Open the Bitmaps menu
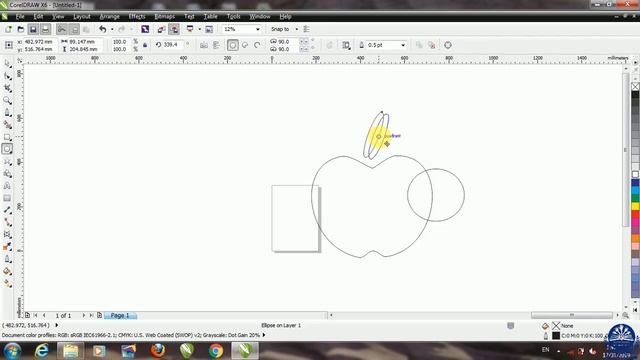This screenshot has width=640, height=360. (x=164, y=16)
